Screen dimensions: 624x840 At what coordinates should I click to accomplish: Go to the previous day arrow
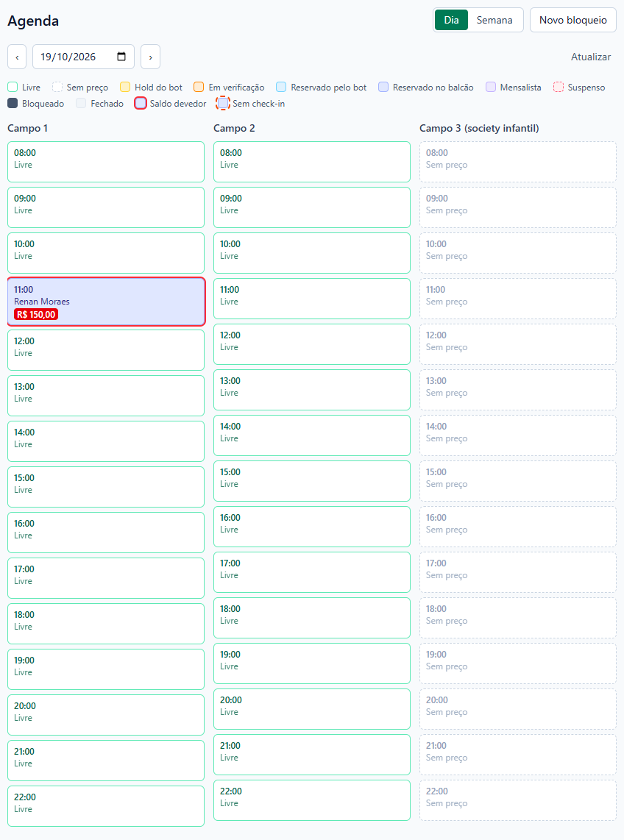tap(17, 57)
